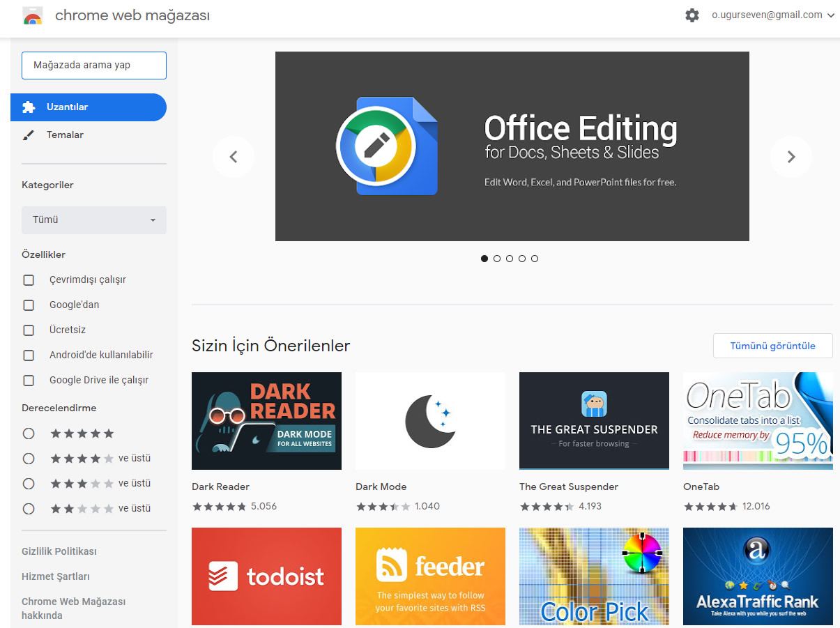Tick the Ücretsiz checkbox

[x=29, y=330]
